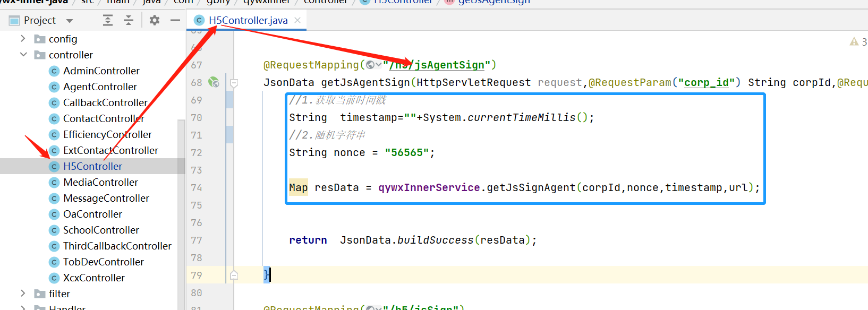Image resolution: width=868 pixels, height=310 pixels.
Task: Click the getJsSignAgent method call
Action: 531,187
